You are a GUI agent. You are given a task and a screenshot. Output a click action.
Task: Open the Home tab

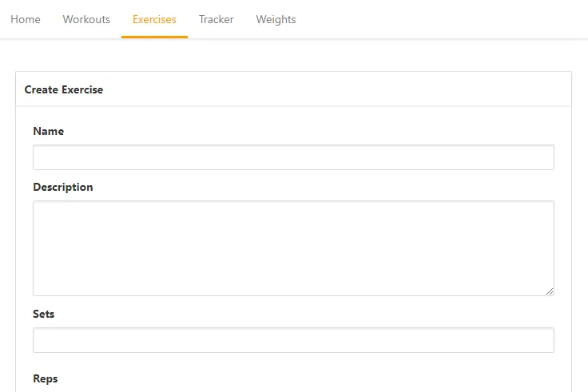[26, 19]
